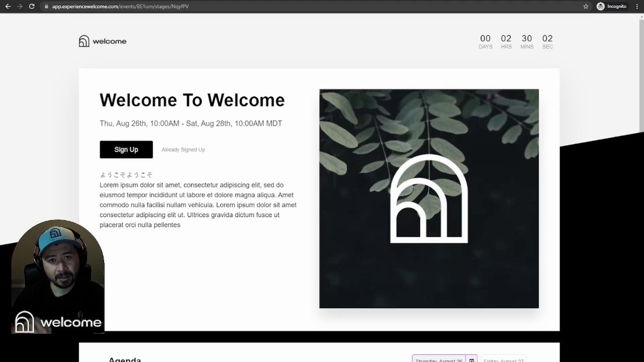Click the countdown HRS value 02
Image resolution: width=644 pixels, height=362 pixels.
pyautogui.click(x=506, y=39)
